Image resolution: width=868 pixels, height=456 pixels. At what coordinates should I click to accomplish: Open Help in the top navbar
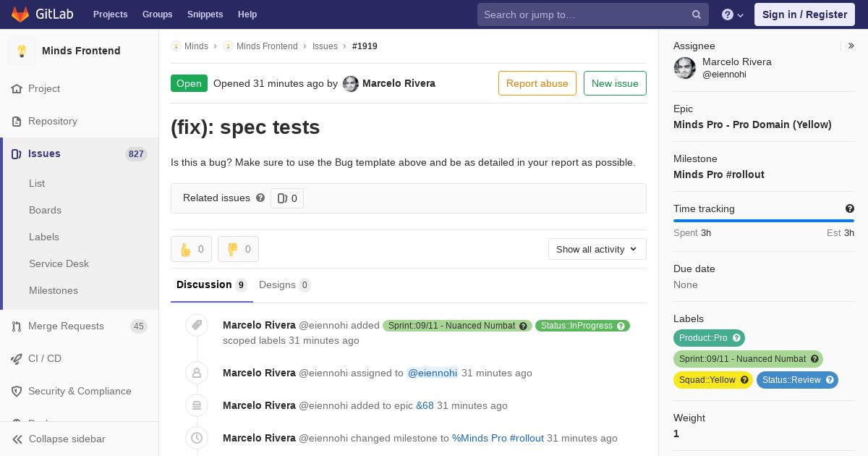(247, 14)
